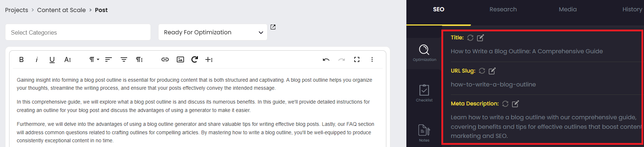Open Content at Scale breadcrumb link
The image size is (644, 147).
pos(61,10)
